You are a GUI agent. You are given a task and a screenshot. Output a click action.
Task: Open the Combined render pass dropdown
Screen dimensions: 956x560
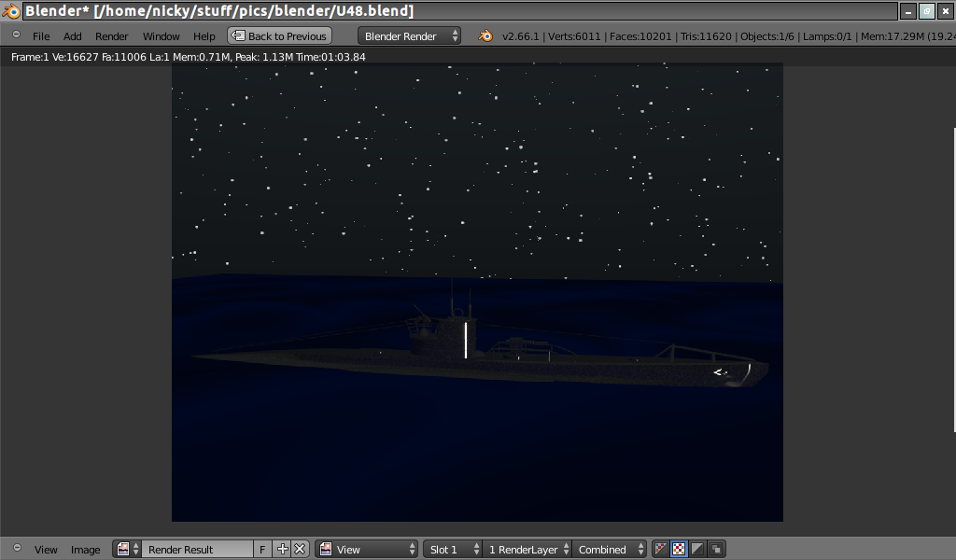click(611, 550)
